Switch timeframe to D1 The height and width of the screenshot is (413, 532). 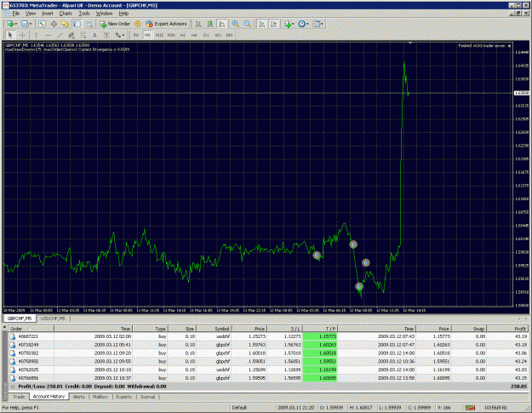(x=206, y=35)
